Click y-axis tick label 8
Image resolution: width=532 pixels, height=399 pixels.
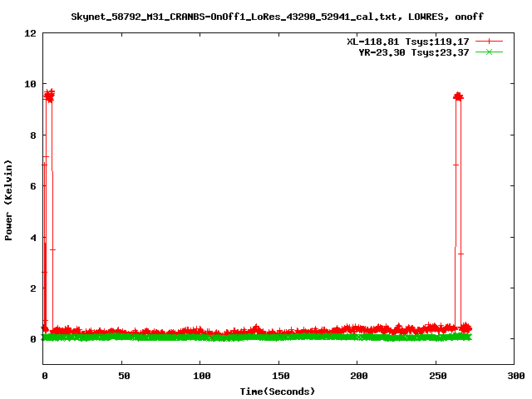pyautogui.click(x=33, y=135)
